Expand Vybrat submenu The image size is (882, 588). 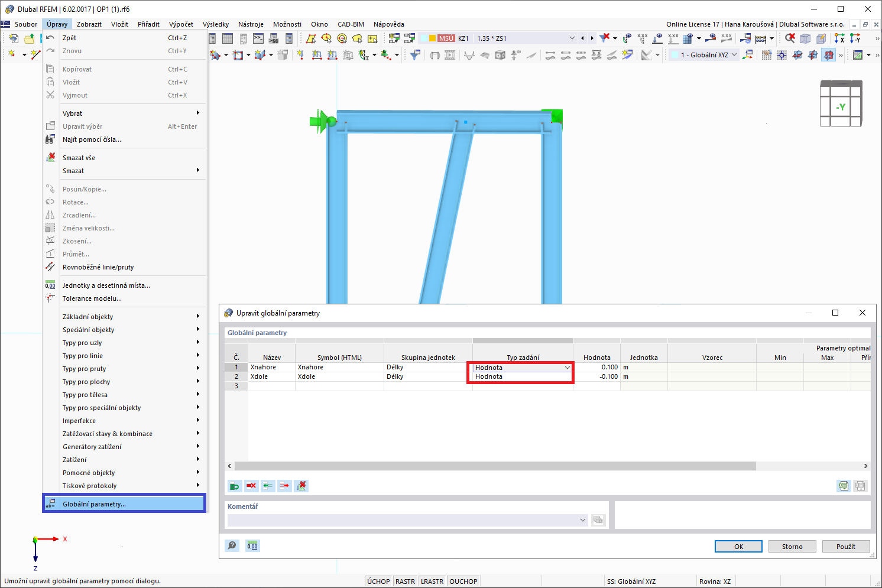(125, 113)
